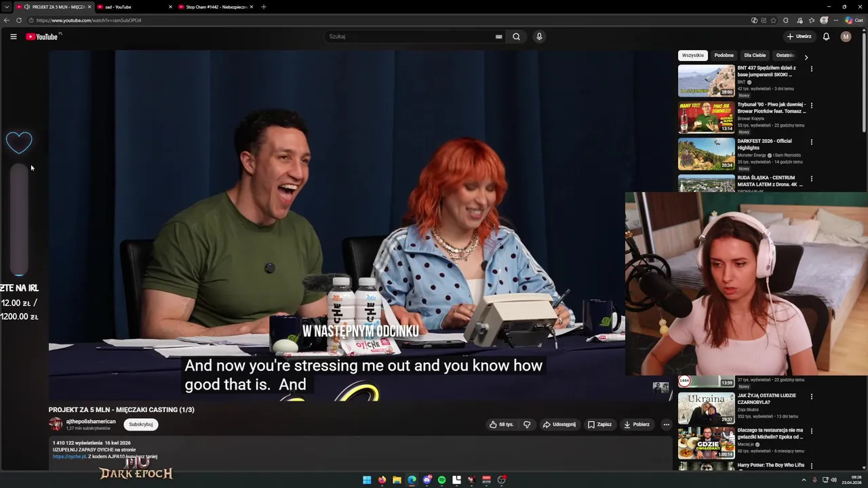
Task: Open the oyiche.pl description link
Action: point(70,457)
